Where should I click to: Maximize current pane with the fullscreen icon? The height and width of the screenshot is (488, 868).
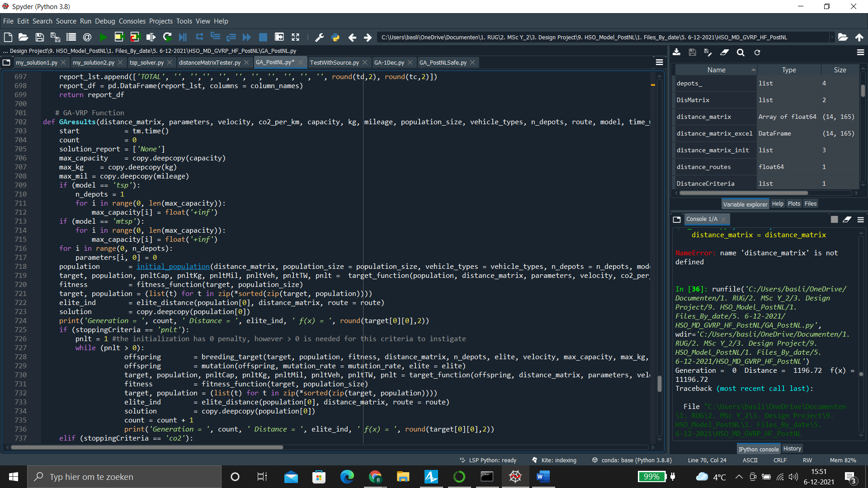point(295,37)
